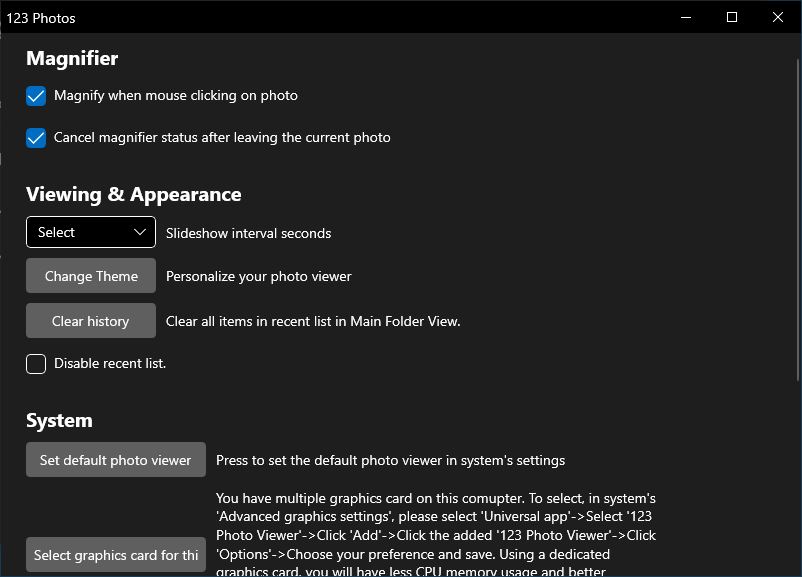Click the Select graphics card button
Screen dimensions: 802x577
(x=116, y=555)
